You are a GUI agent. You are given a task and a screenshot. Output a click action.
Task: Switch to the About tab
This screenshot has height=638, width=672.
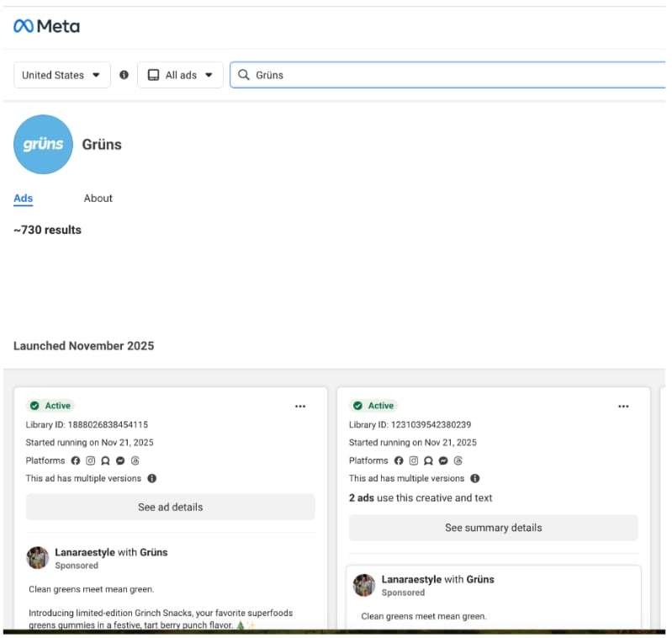click(x=98, y=198)
